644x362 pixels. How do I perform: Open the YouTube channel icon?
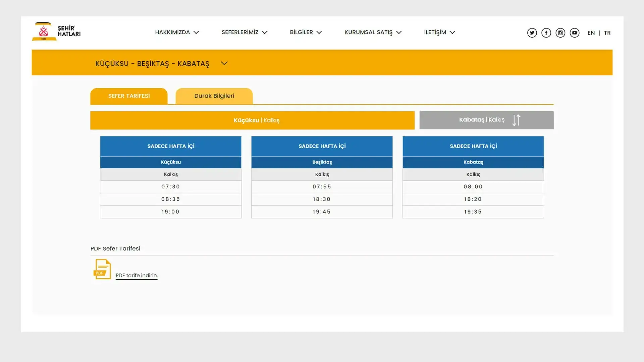[575, 33]
